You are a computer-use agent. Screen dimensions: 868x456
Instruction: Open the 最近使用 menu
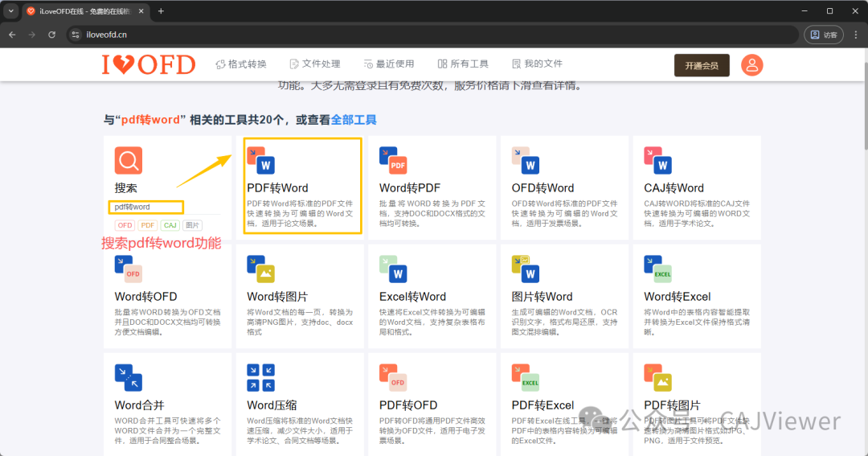coord(389,64)
